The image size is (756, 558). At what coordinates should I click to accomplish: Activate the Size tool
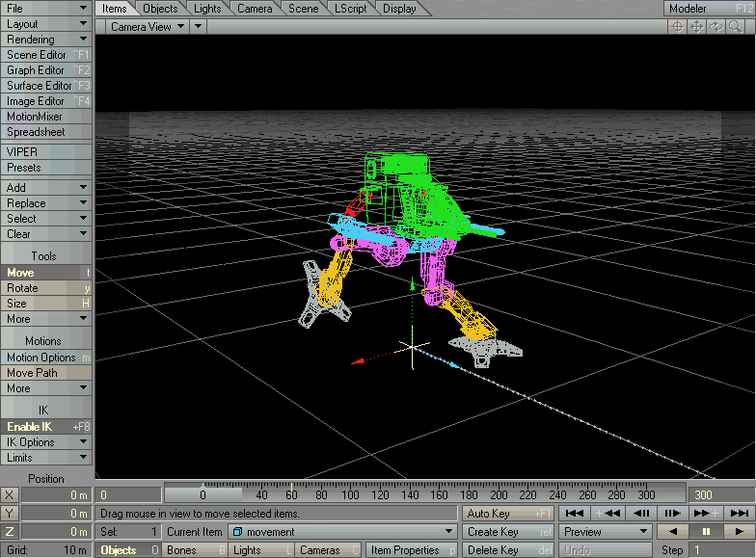(46, 303)
